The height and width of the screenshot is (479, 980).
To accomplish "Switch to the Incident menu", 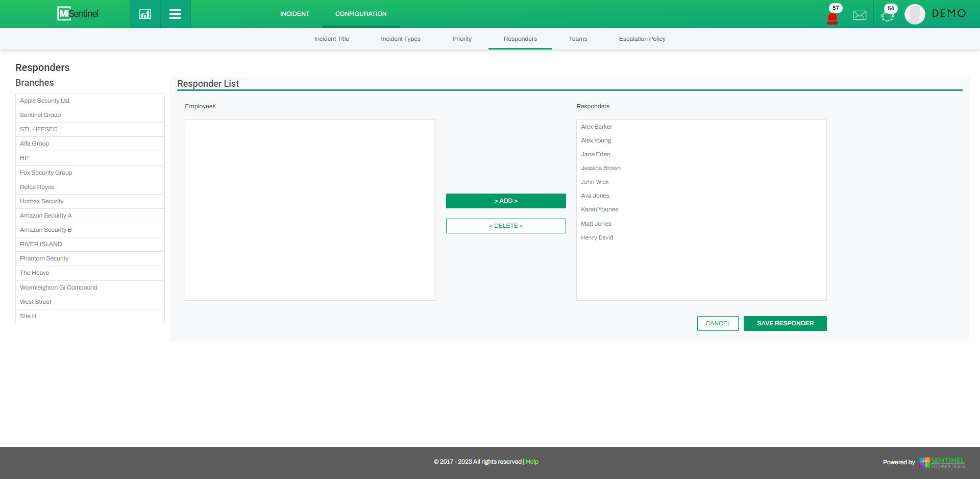I will (x=295, y=14).
